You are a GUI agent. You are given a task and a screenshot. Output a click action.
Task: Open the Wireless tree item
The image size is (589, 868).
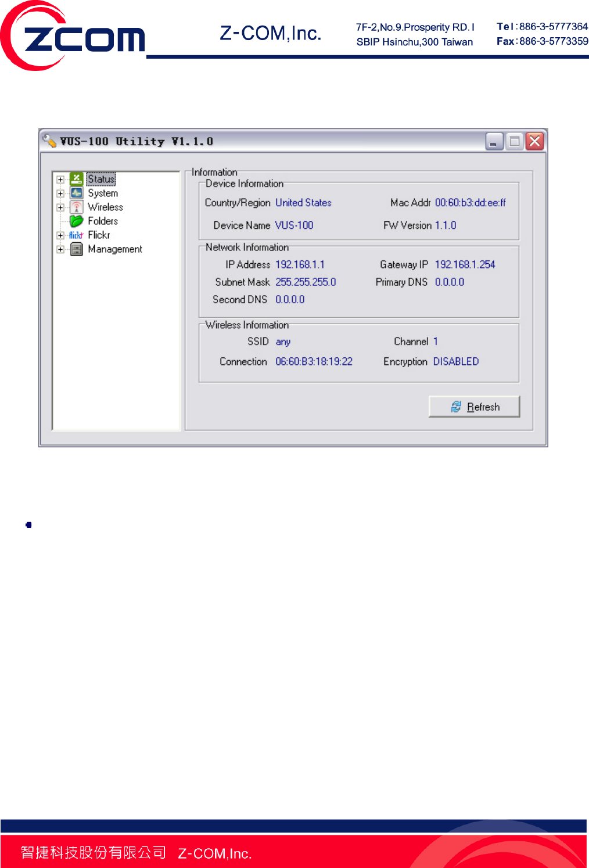[x=105, y=207]
